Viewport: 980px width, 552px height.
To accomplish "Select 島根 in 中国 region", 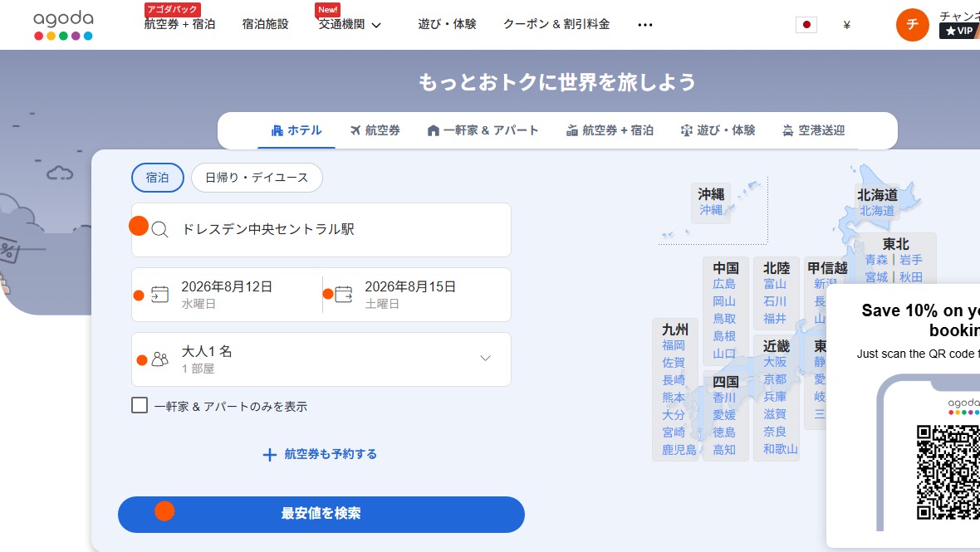I will pyautogui.click(x=724, y=336).
